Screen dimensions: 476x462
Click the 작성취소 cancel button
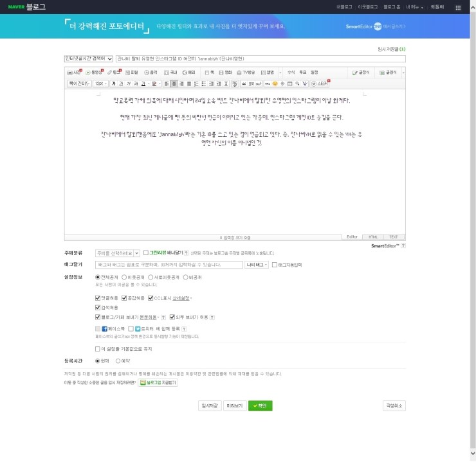[394, 406]
